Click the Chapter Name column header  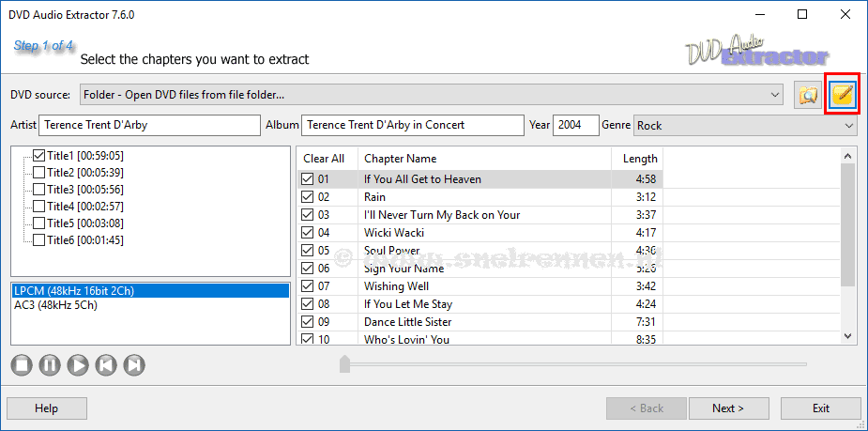tap(484, 159)
